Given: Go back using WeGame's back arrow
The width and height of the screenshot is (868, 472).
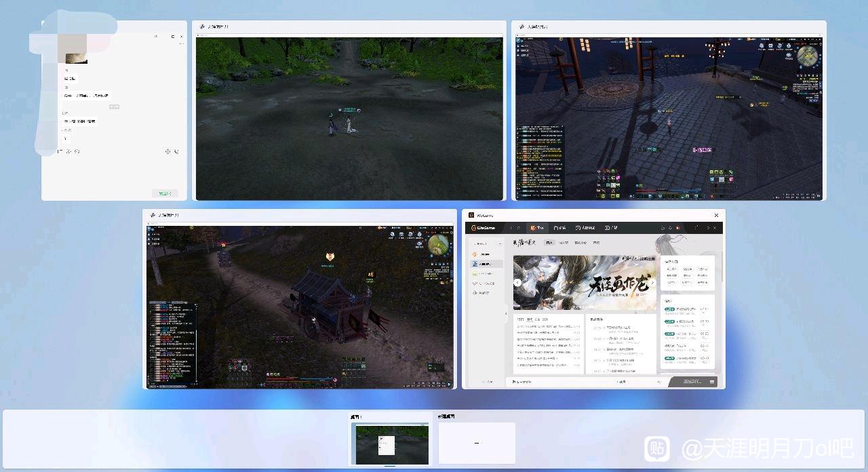Looking at the screenshot, I should point(511,228).
